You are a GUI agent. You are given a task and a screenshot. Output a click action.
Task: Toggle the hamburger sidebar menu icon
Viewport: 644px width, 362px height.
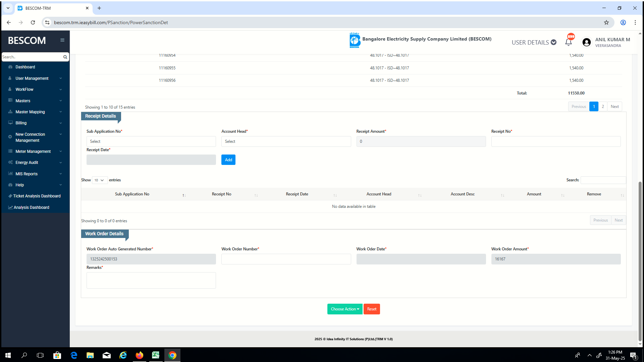[62, 40]
